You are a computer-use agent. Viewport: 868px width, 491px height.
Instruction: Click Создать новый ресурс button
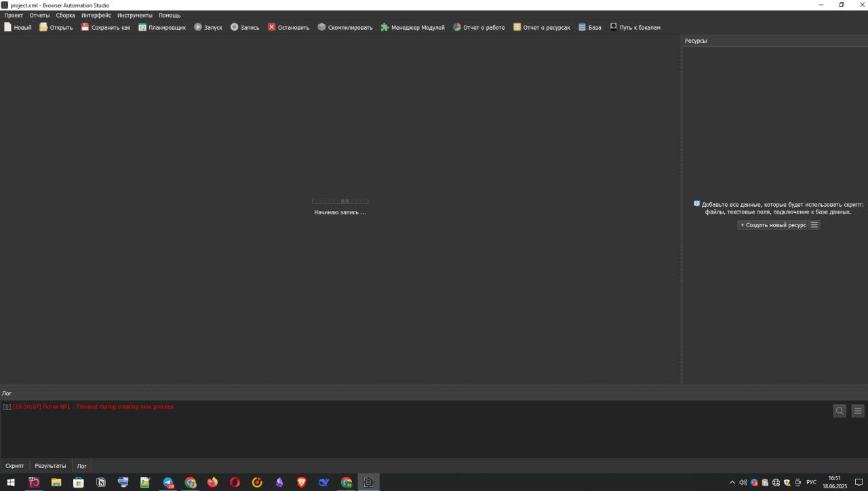pos(772,225)
